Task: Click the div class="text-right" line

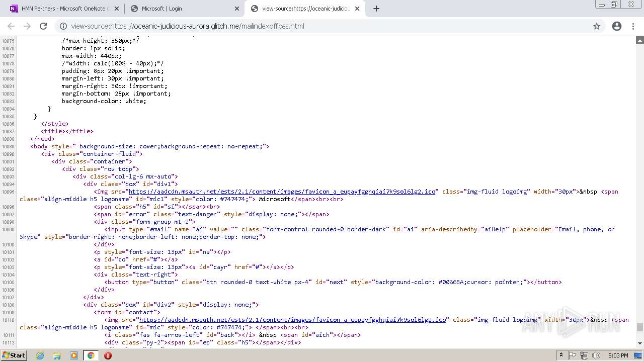Action: (135, 275)
